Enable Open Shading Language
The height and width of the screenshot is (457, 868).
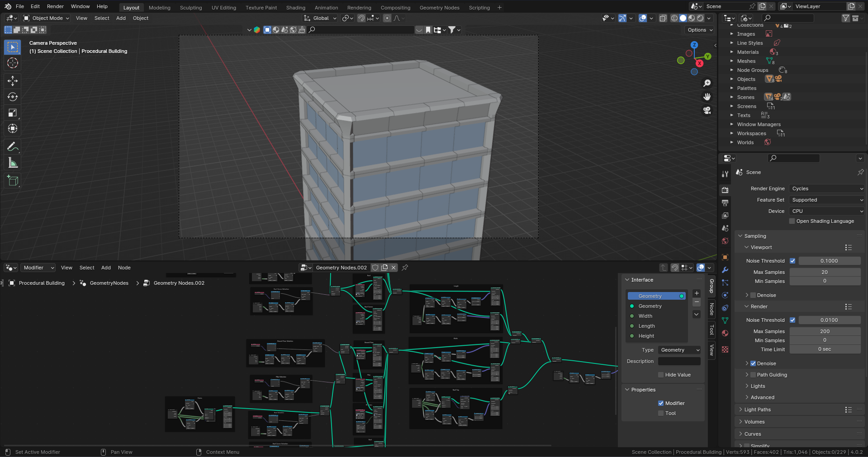792,221
